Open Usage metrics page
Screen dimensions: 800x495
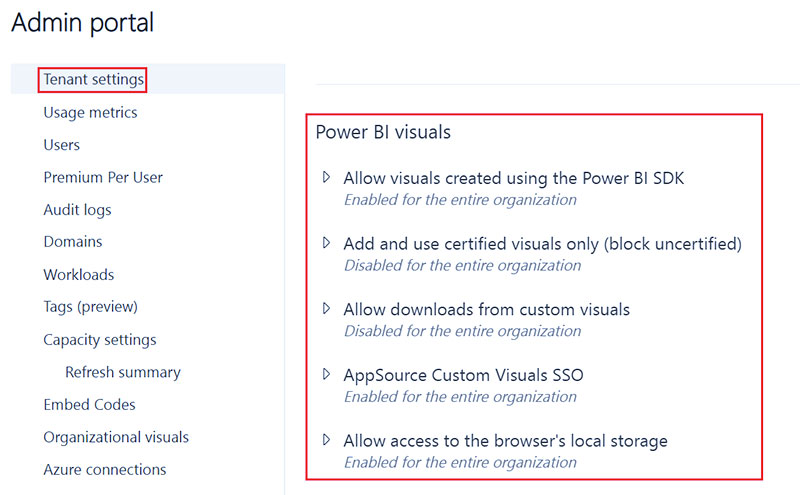[x=90, y=112]
